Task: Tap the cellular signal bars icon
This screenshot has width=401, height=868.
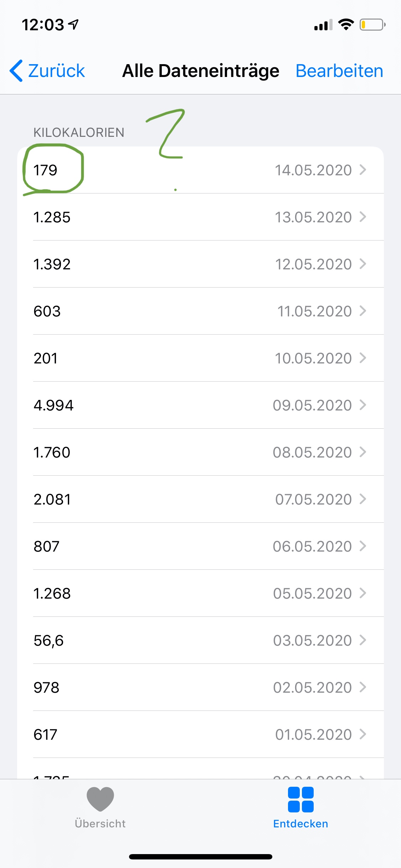Action: [x=323, y=25]
